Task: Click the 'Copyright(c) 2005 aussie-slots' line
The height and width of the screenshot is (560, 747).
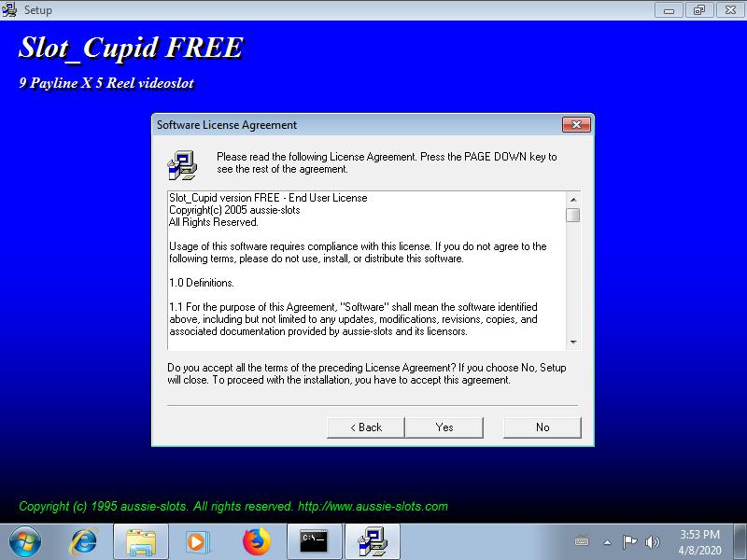Action: 234,210
